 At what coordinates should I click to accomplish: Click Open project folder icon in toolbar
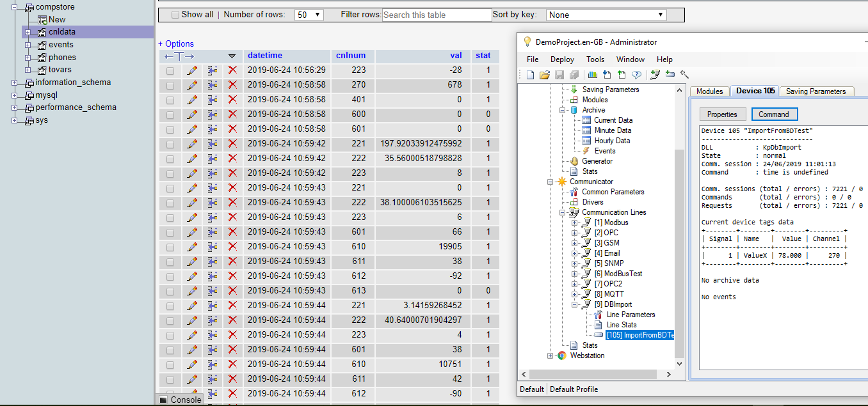[x=545, y=75]
